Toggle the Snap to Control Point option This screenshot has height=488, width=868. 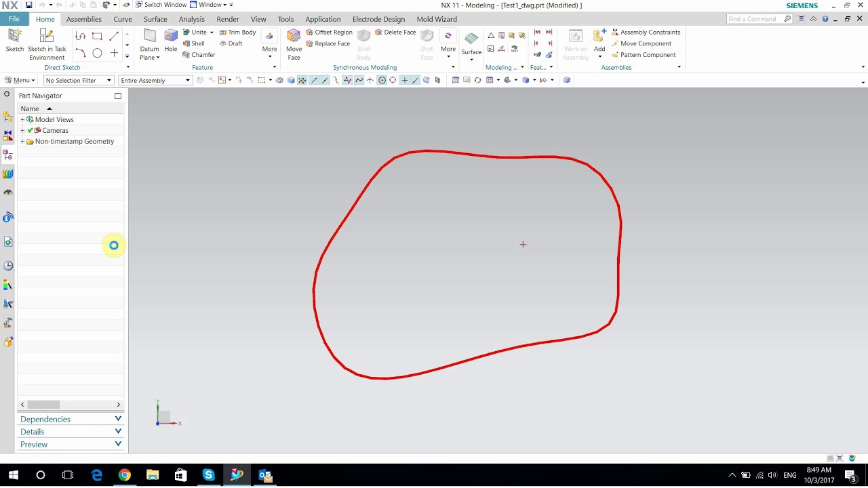pyautogui.click(x=336, y=80)
